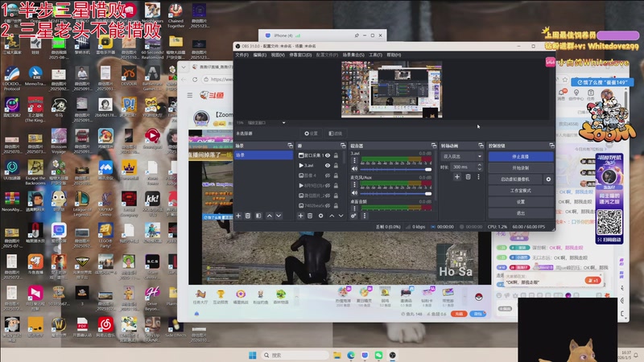Open the 淡入淡出 transition dropdown
The height and width of the screenshot is (362, 644).
pos(461,156)
